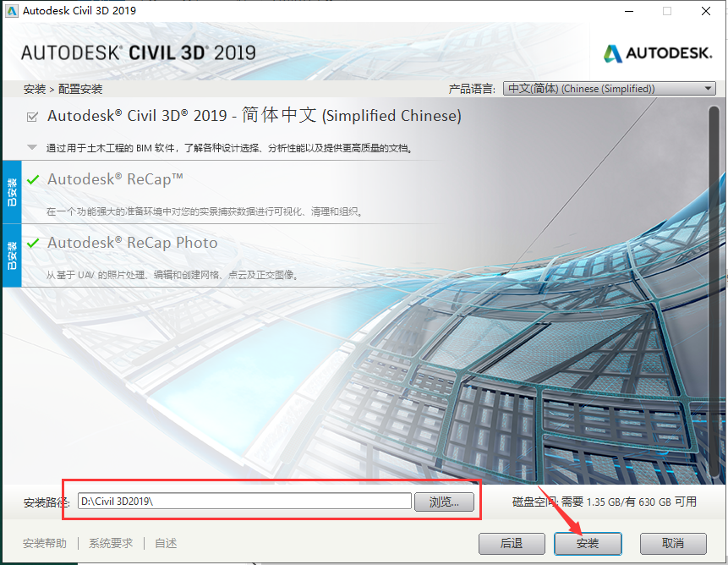Open the 系统要求 system requirements link
The image size is (728, 565).
pyautogui.click(x=111, y=543)
